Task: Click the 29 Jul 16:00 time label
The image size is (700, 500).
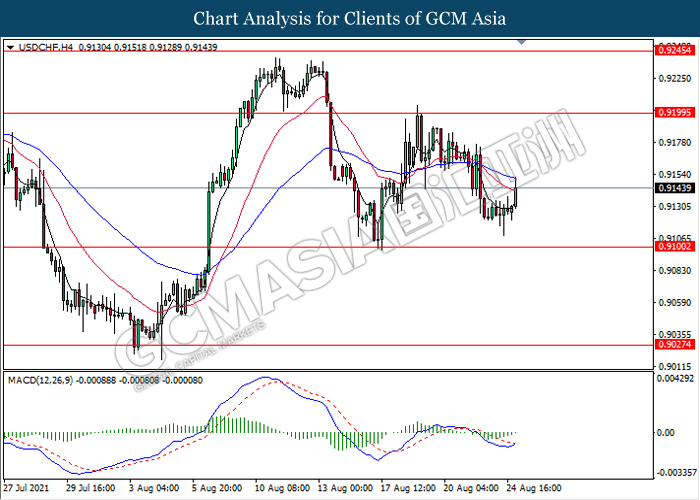Action: pos(91,488)
